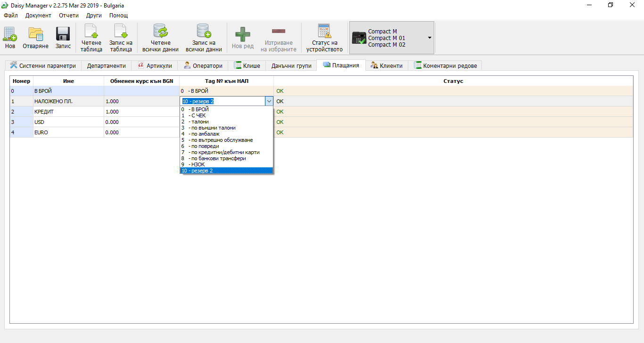The height and width of the screenshot is (343, 644).
Task: Select the 'EURO' name cell
Action: 69,132
